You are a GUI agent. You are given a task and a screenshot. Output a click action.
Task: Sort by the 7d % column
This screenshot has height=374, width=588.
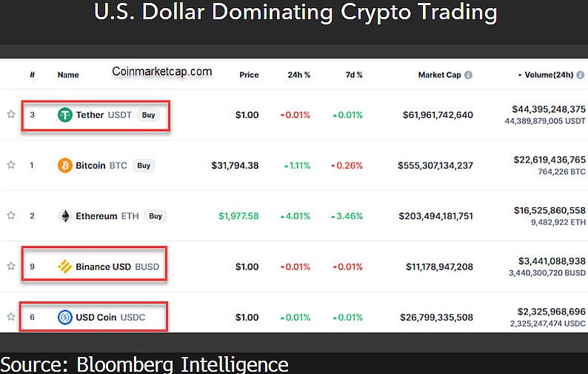(x=353, y=75)
